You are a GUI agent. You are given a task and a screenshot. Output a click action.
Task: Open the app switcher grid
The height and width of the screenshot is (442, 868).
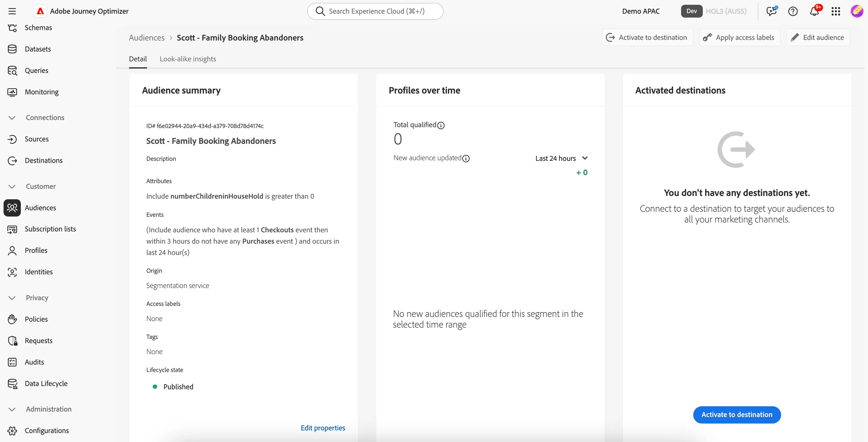pyautogui.click(x=836, y=11)
